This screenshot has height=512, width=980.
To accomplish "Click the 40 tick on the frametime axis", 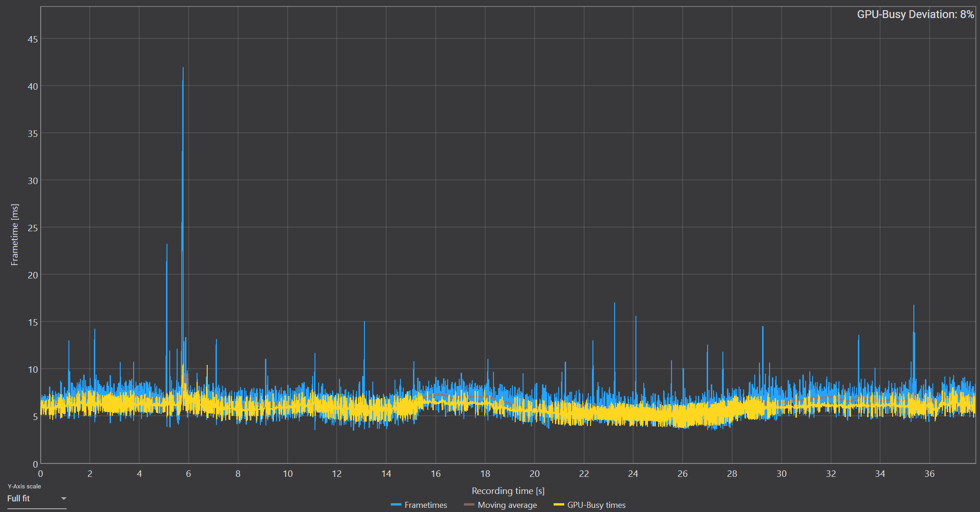I will click(x=32, y=86).
